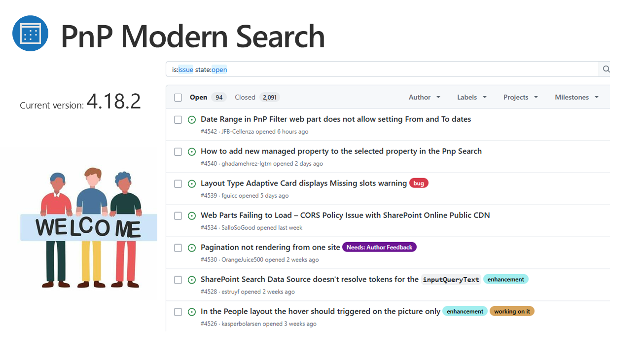
Task: Click the estruyf author link
Action: pyautogui.click(x=231, y=292)
